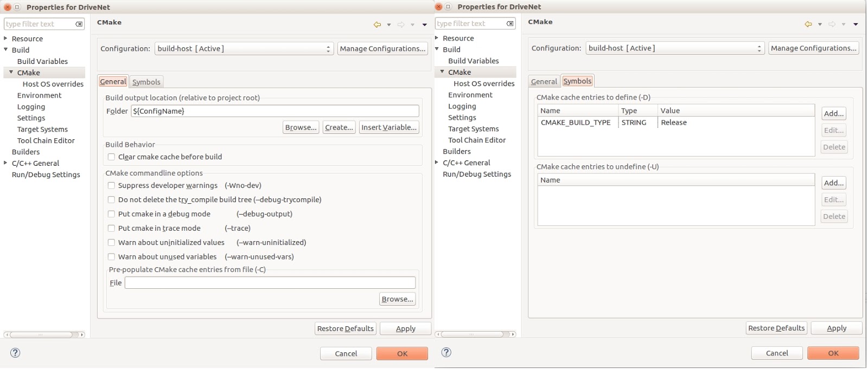Click Manage Configurations in General-tab dialog
Image resolution: width=868 pixels, height=369 pixels.
pos(382,49)
